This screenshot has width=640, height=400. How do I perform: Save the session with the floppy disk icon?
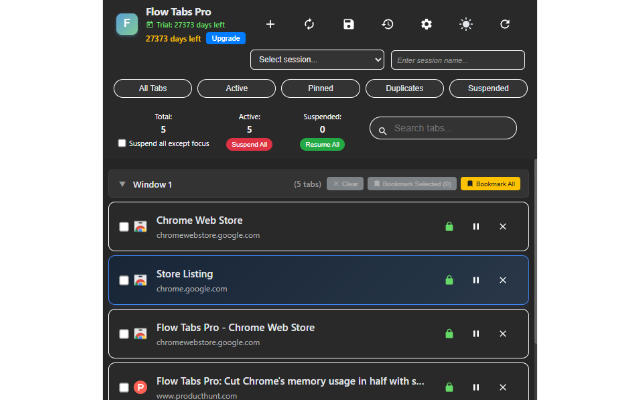coord(349,24)
